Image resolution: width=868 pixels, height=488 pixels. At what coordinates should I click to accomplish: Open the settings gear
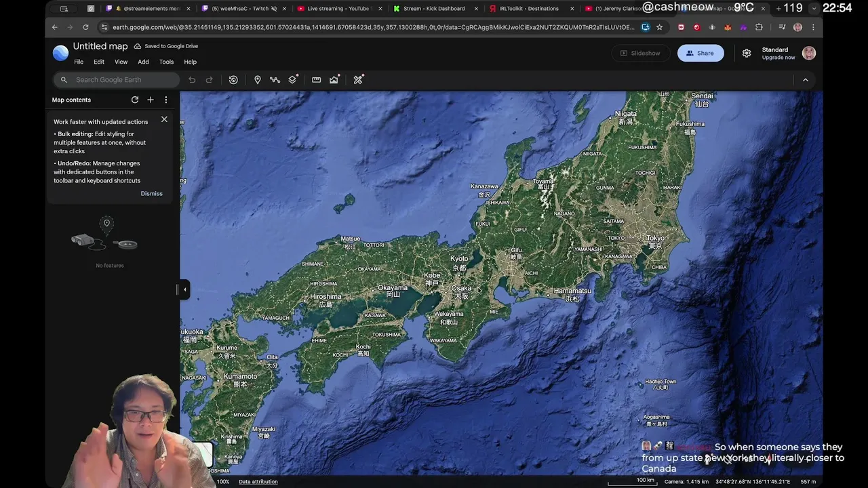click(x=747, y=53)
